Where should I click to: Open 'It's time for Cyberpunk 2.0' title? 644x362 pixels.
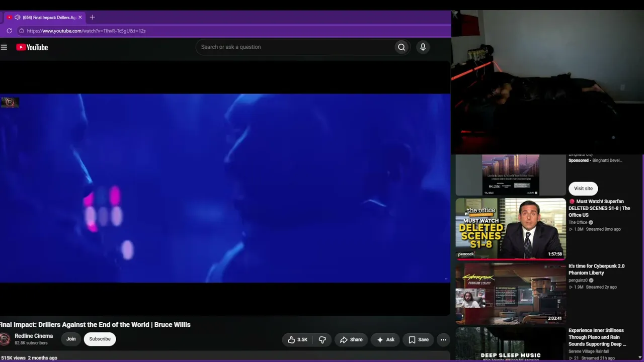point(597,269)
